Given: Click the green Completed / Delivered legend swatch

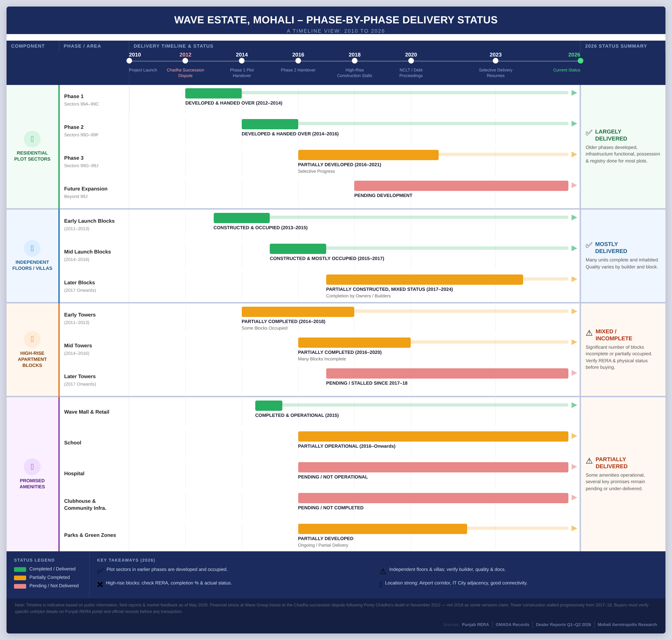Looking at the screenshot, I should pos(20,569).
